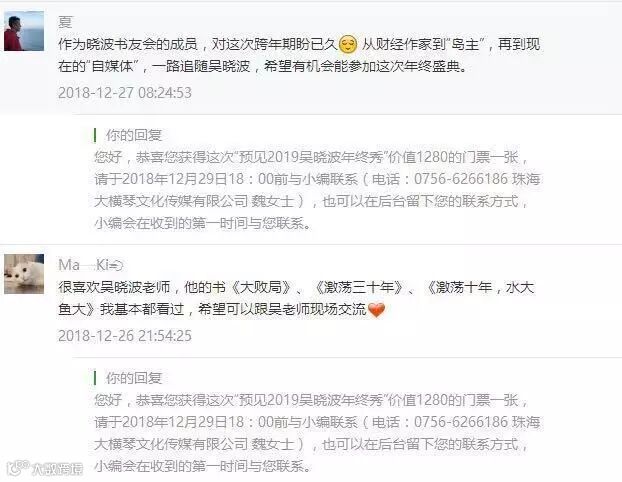The image size is (622, 482).
Task: Select the username Ma—Ki
Action: [83, 265]
